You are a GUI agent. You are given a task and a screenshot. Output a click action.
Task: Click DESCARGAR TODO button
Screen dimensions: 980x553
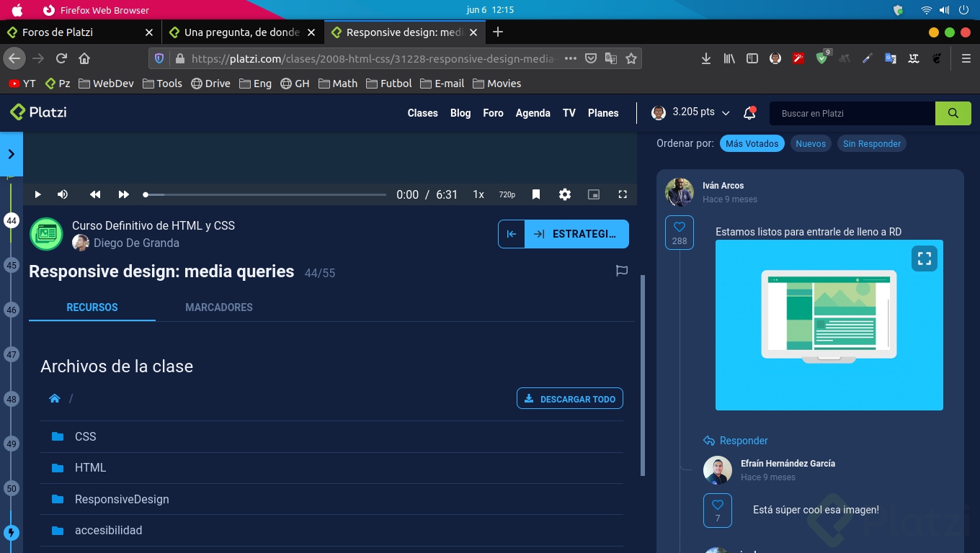tap(569, 398)
